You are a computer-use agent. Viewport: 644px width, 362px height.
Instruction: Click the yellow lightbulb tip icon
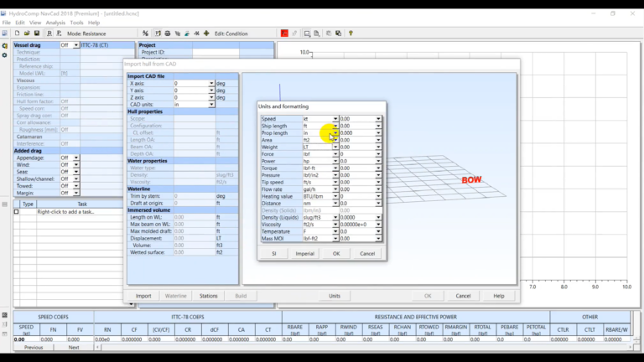coord(351,34)
